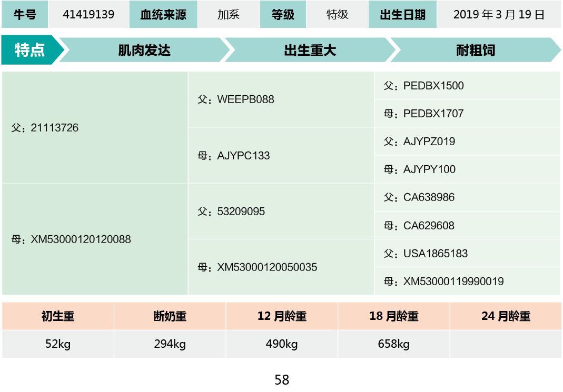Viewport: 563px width, 392px height.
Task: Select the birth date 2019年3月19日
Action: coord(498,15)
